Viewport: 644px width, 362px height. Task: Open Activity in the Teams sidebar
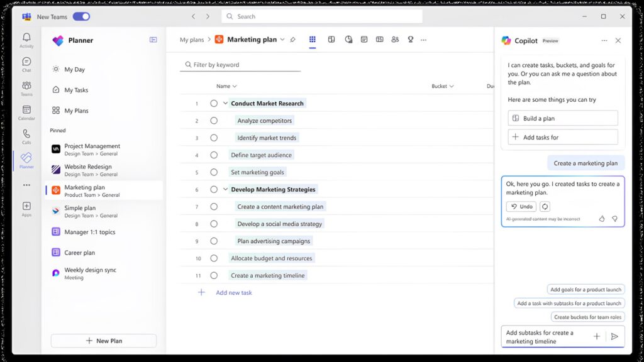(26, 40)
